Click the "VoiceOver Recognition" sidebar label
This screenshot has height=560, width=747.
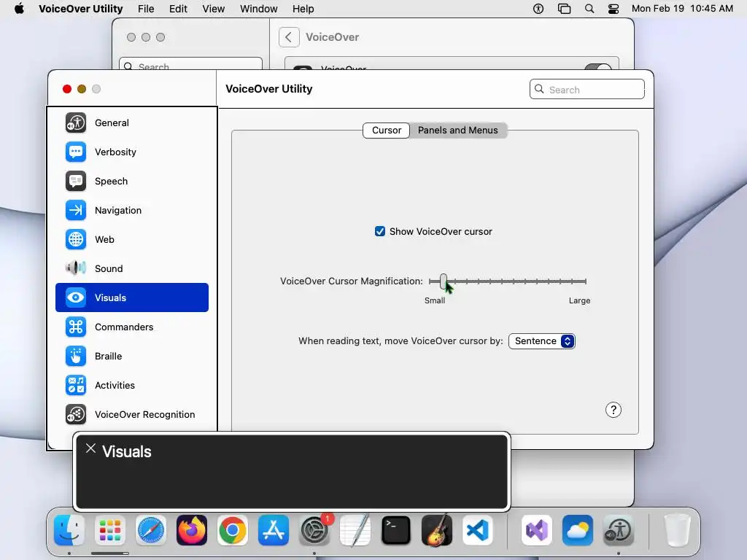[x=145, y=414]
